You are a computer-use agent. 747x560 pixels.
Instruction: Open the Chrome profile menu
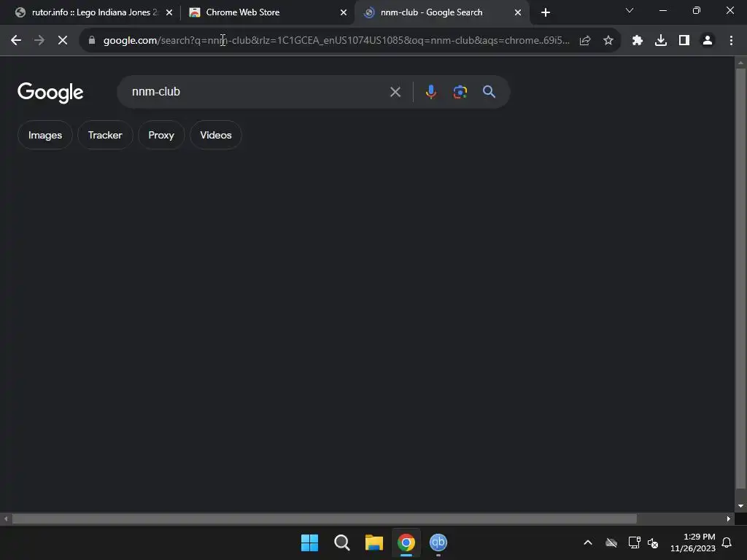708,41
